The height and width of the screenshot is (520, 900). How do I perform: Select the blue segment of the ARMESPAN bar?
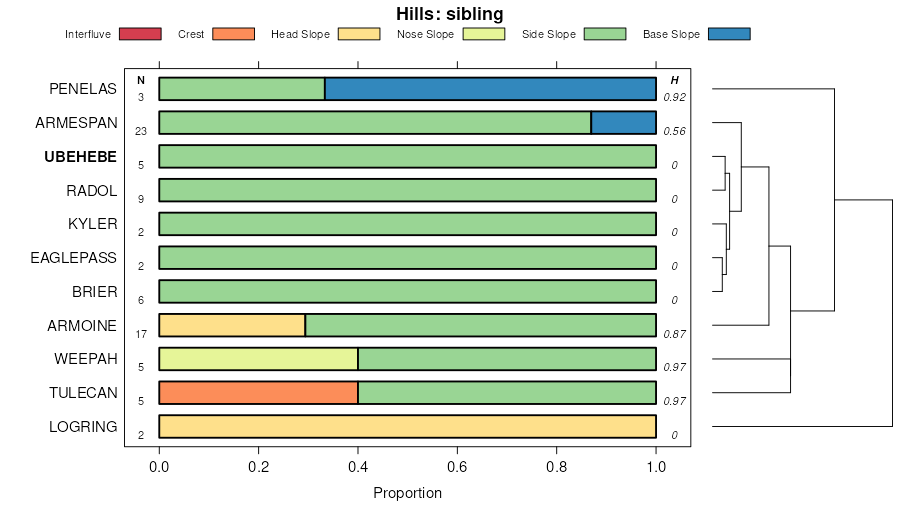pyautogui.click(x=623, y=123)
